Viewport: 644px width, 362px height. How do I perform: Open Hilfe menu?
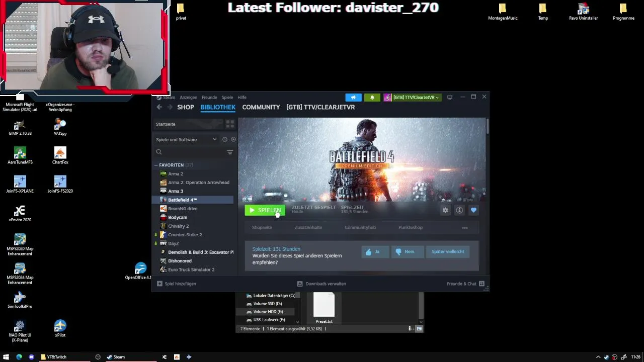[x=242, y=98]
